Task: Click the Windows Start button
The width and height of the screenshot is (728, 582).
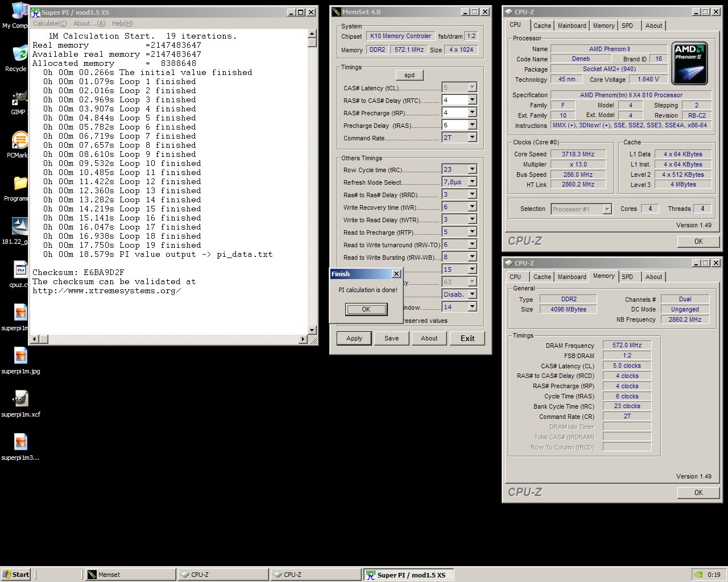Action: (x=16, y=575)
